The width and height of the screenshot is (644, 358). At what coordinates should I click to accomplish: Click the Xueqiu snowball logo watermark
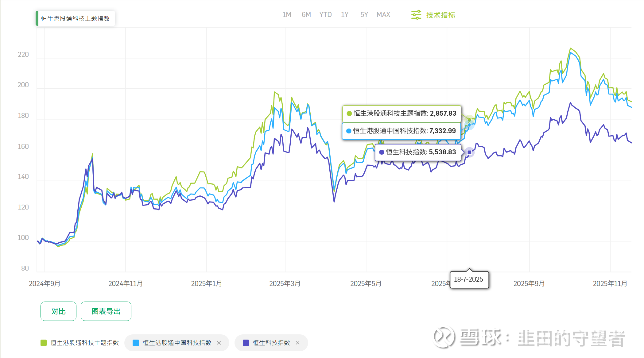tap(444, 337)
